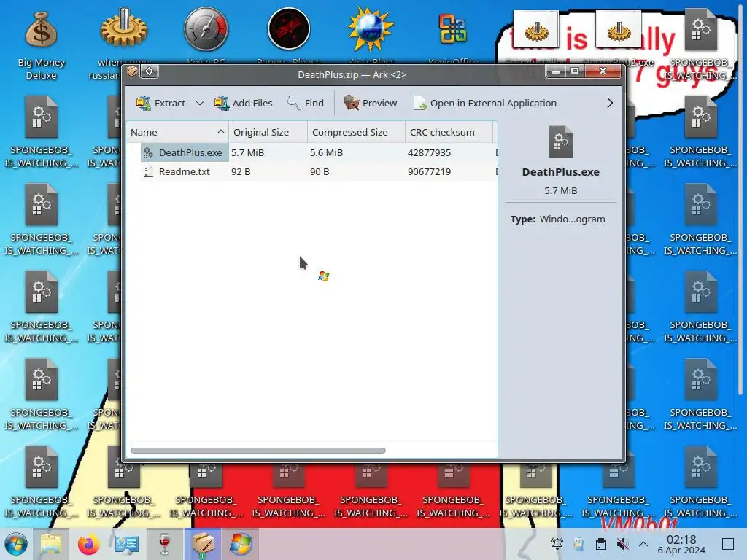
Task: Click the 90 B compressed size cell
Action: [320, 172]
